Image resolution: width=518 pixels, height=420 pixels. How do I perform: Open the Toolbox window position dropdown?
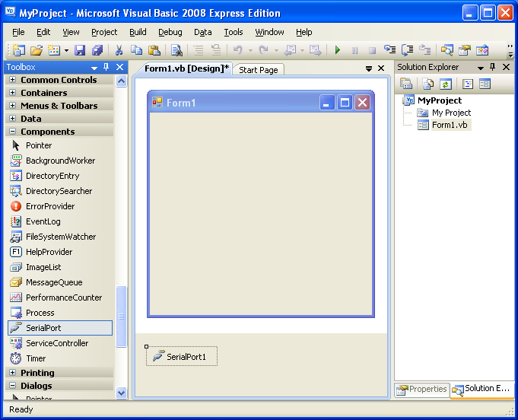pyautogui.click(x=94, y=68)
